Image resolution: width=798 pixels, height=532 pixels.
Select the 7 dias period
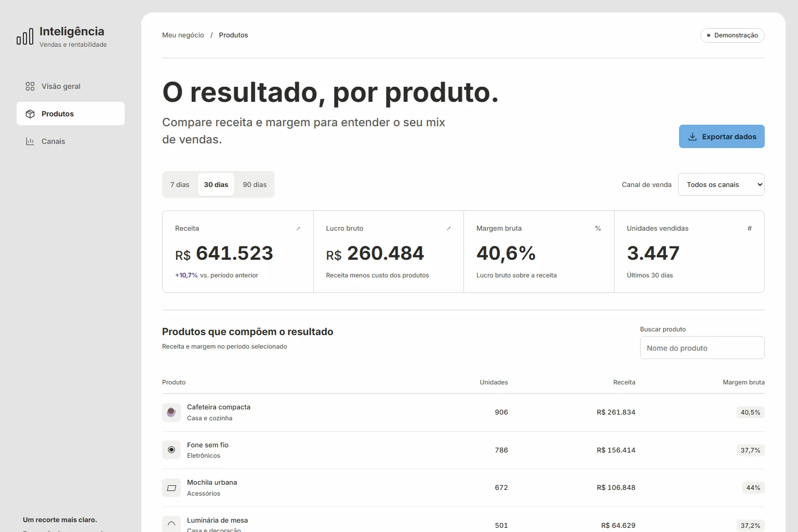coord(180,184)
